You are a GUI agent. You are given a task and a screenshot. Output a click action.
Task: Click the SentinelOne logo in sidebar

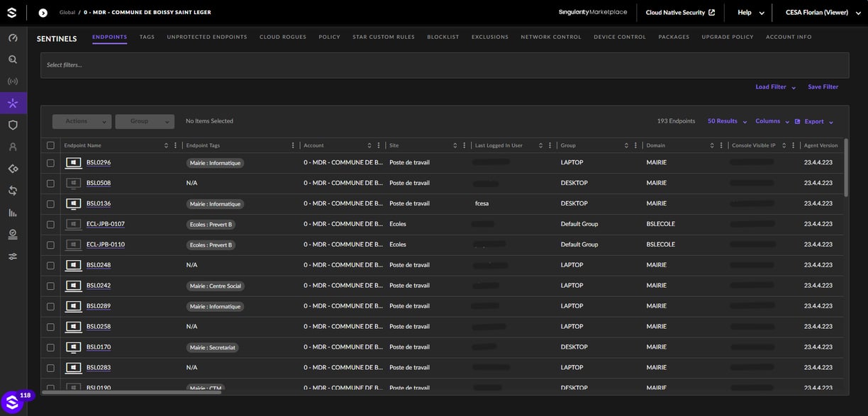pyautogui.click(x=12, y=13)
